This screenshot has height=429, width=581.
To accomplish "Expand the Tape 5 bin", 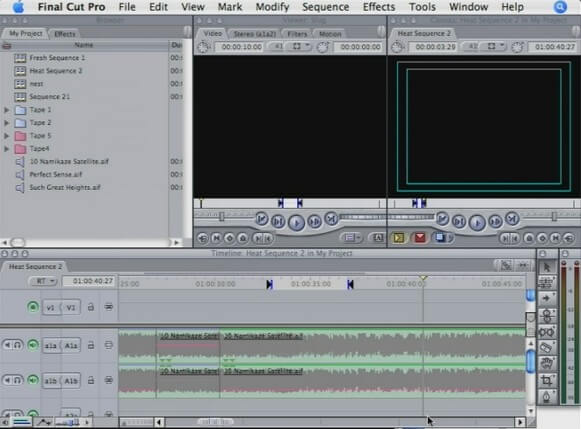I will [6, 136].
